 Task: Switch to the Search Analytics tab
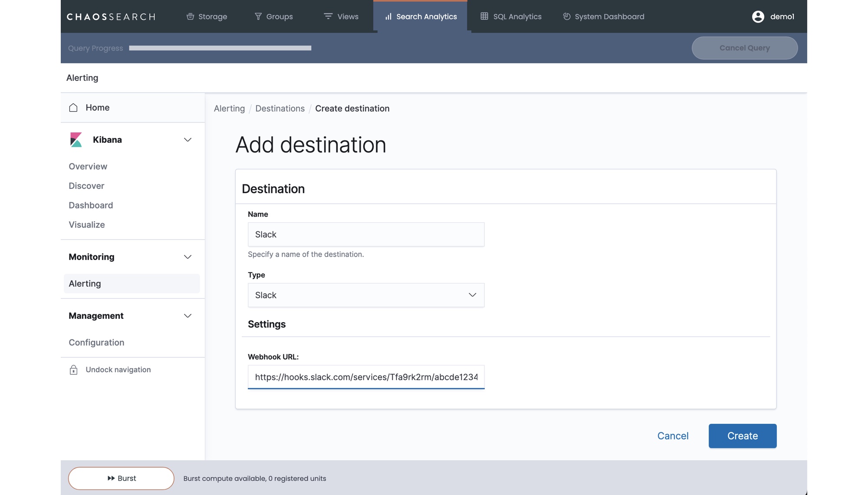pos(420,16)
